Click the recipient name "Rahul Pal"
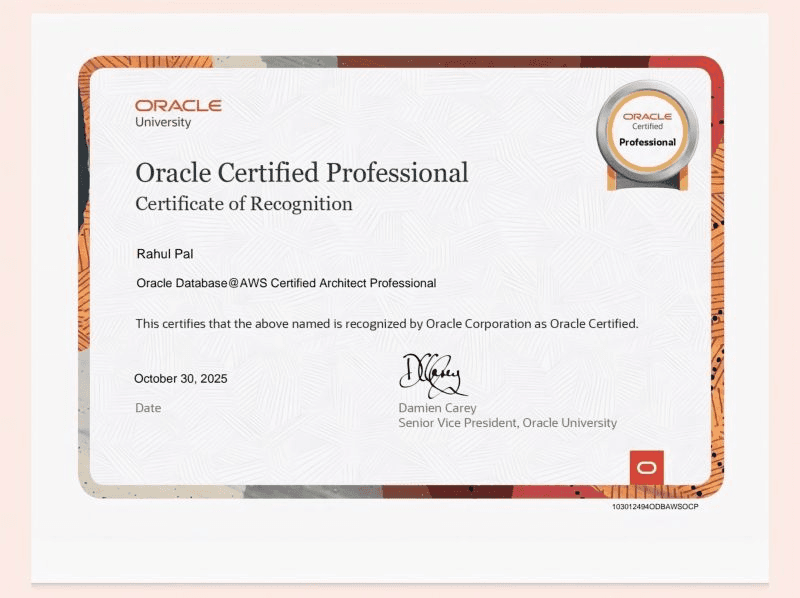800x598 pixels. (165, 254)
